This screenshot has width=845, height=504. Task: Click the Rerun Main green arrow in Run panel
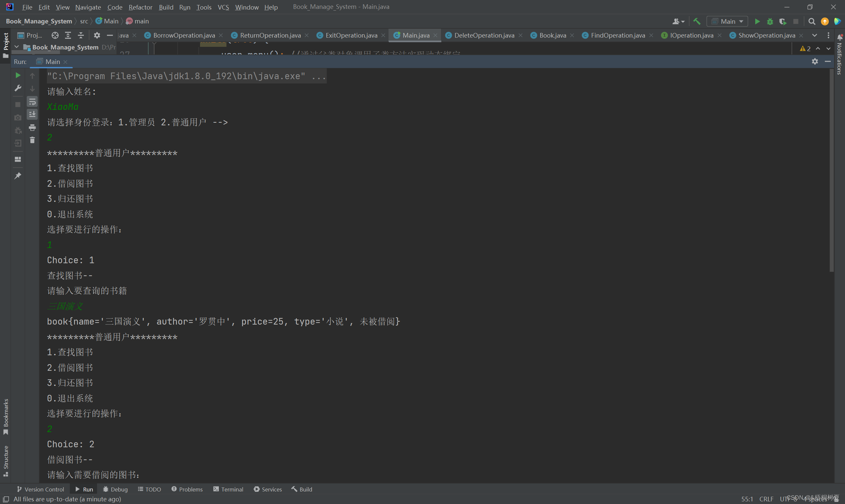[x=18, y=76]
